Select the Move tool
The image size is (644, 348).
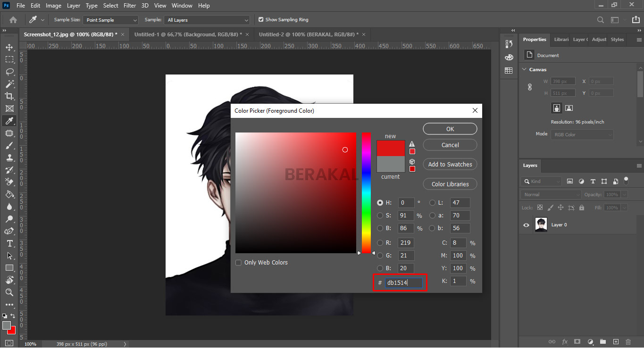pyautogui.click(x=8, y=47)
